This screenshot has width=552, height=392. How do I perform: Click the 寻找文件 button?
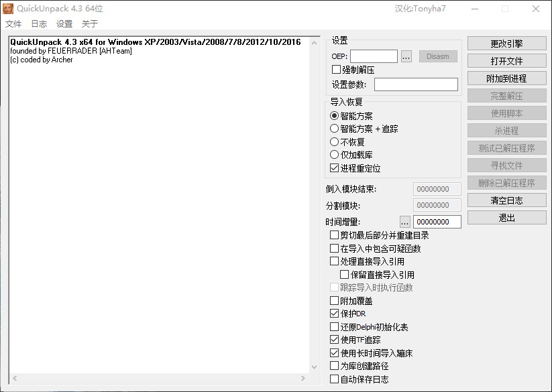tap(506, 166)
